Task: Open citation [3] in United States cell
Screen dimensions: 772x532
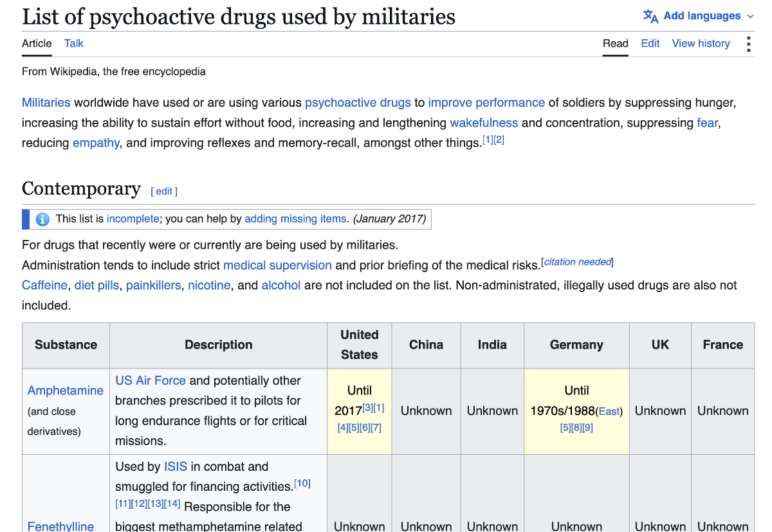Action: 367,408
